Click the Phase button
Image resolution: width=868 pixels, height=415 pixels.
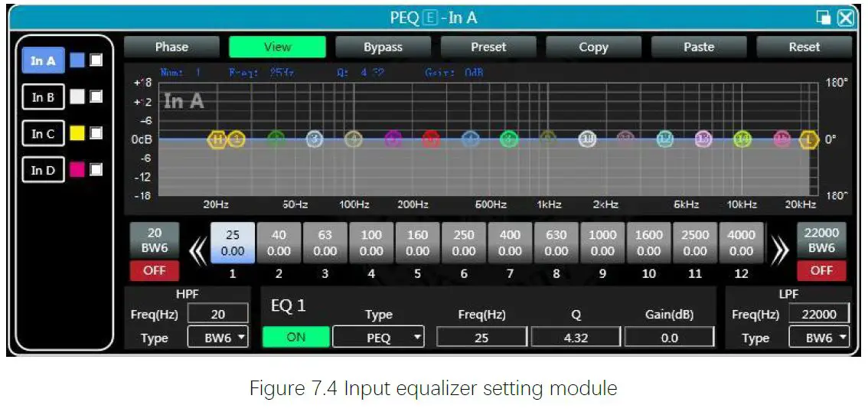(x=171, y=47)
